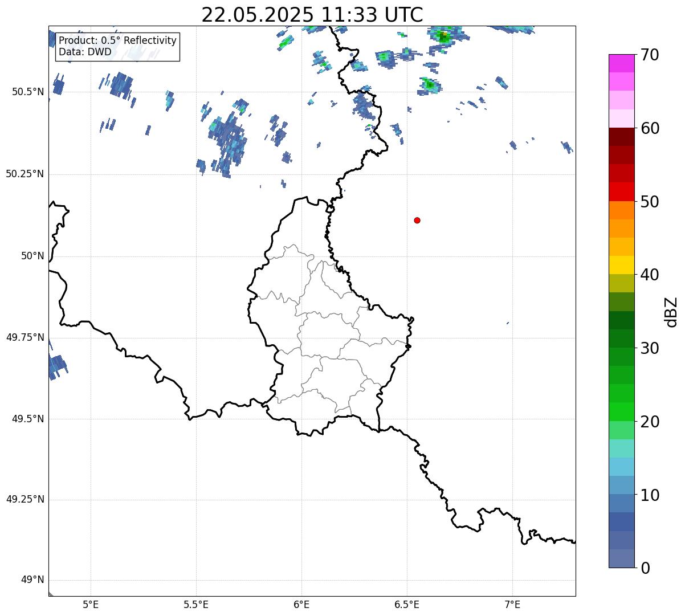This screenshot has width=685, height=616.
Task: Click the "dBZ" colorbar axis label
Action: pyautogui.click(x=671, y=312)
